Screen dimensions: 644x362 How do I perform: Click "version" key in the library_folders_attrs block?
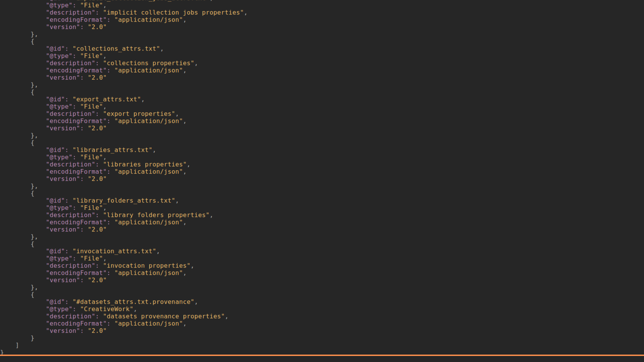[63, 230]
